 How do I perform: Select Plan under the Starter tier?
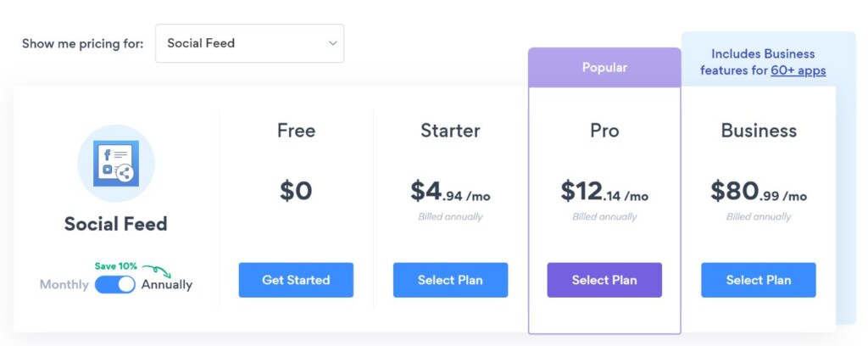point(450,280)
